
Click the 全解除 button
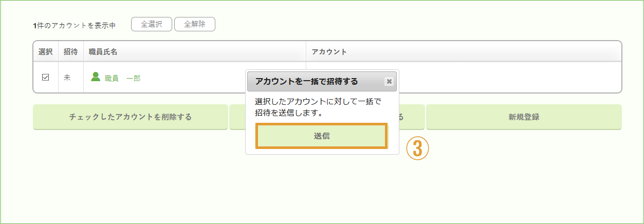195,24
